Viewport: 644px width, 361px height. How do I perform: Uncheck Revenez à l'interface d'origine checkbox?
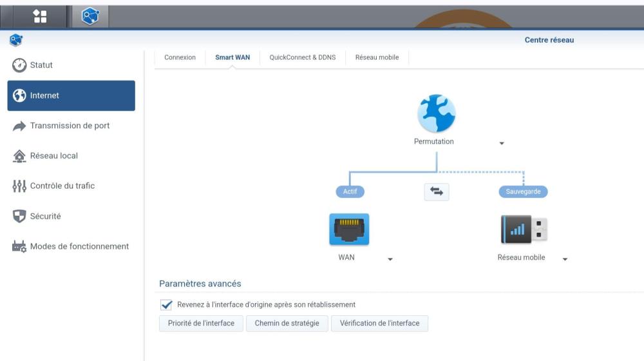[166, 305]
